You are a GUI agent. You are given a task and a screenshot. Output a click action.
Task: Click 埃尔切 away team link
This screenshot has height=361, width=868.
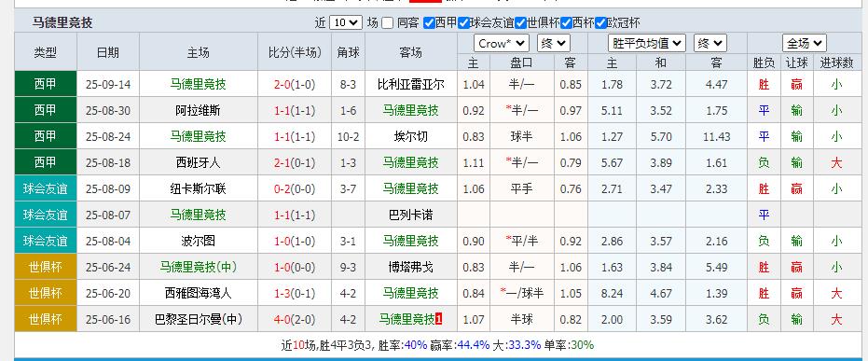coord(411,137)
